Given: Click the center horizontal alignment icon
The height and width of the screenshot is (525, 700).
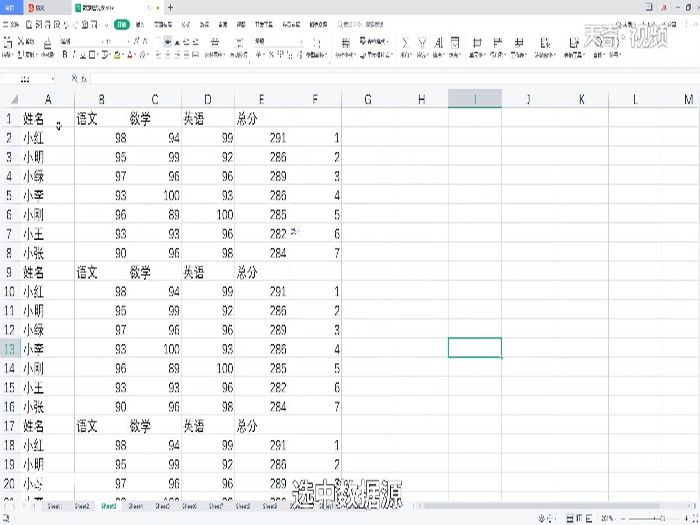Looking at the screenshot, I should click(x=167, y=55).
